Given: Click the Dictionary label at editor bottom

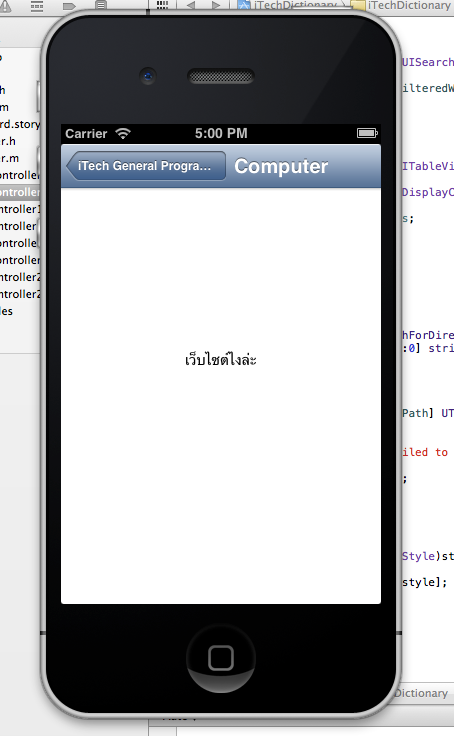Looking at the screenshot, I should (421, 693).
